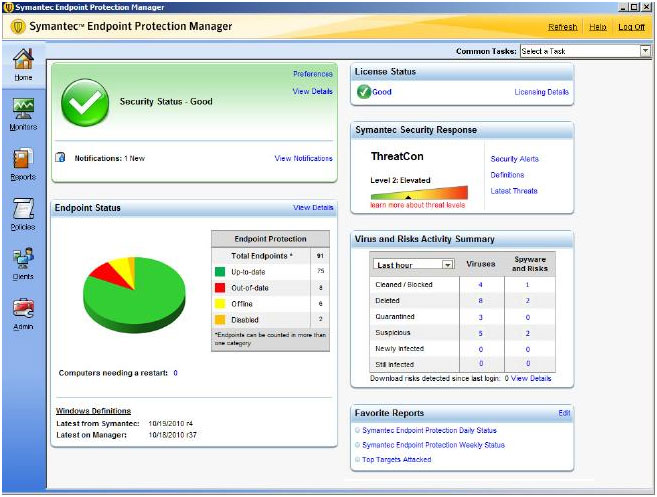Click the green Security Status checkmark icon
The image size is (657, 497).
[85, 101]
